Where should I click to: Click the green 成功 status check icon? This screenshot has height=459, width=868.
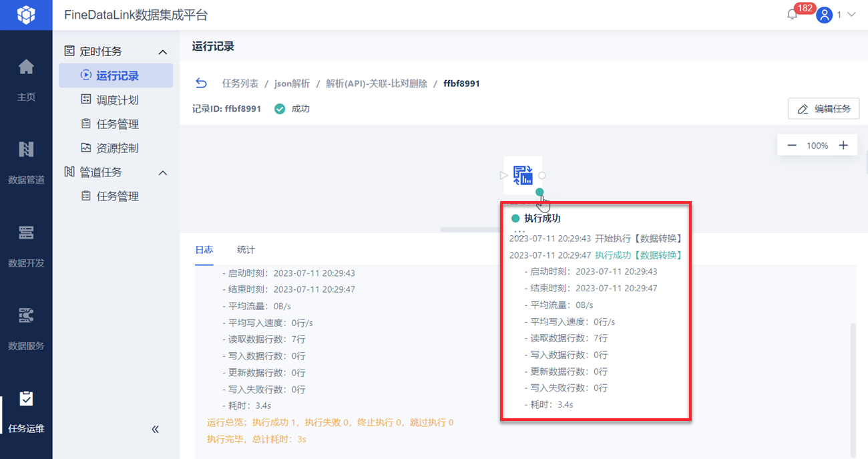coord(280,108)
